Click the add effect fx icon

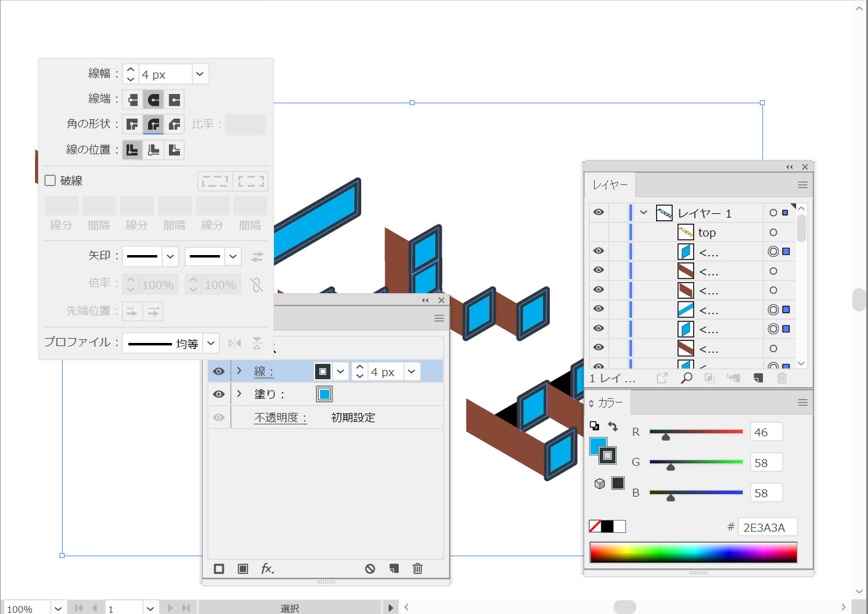pyautogui.click(x=267, y=569)
